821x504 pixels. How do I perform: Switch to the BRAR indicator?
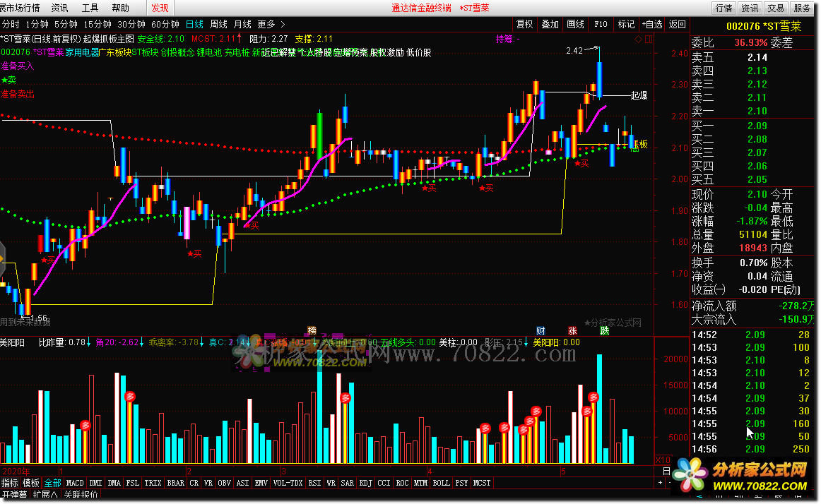[176, 483]
